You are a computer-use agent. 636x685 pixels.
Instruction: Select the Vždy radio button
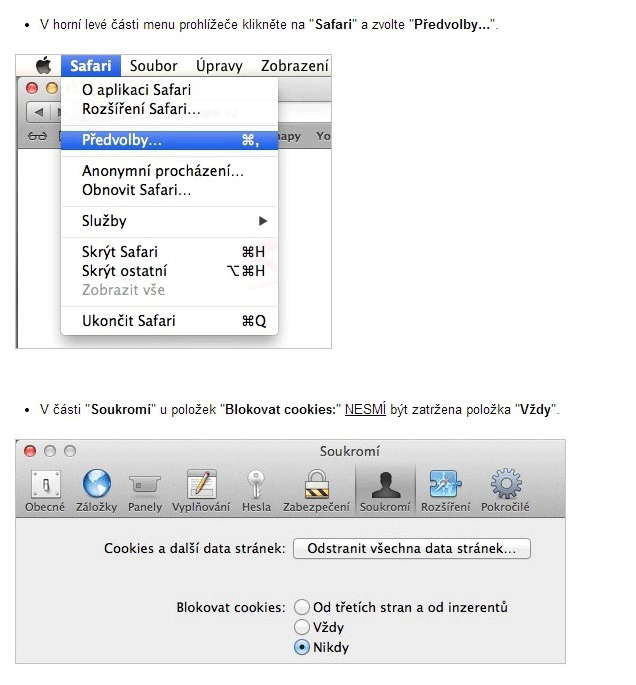301,627
